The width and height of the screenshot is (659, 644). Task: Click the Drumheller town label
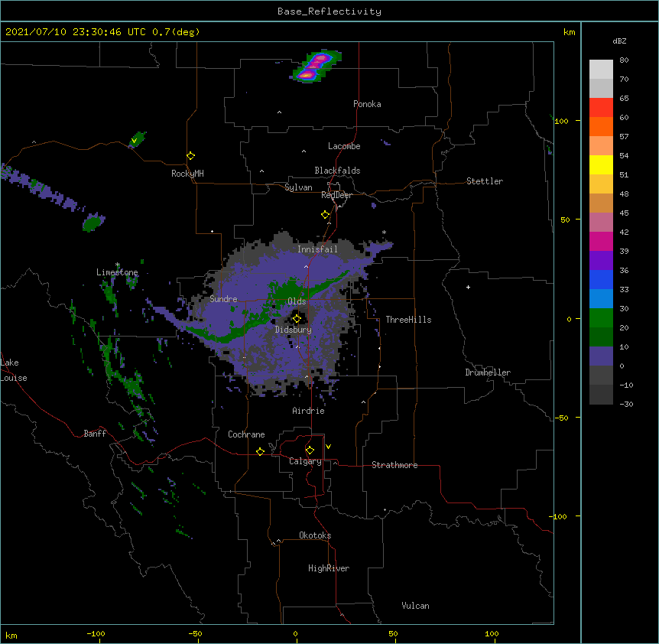coord(488,372)
